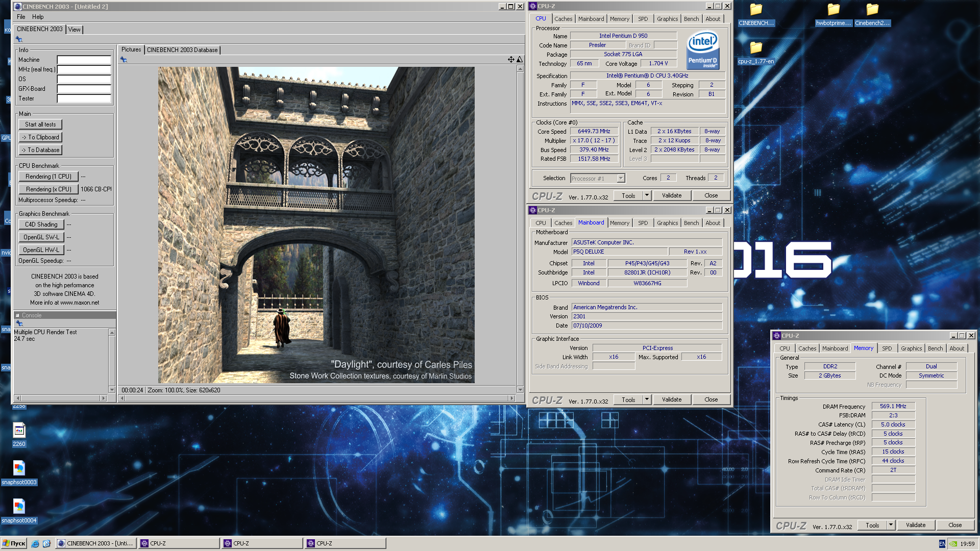Open the File menu in CINEBENCH
980x551 pixels.
(21, 17)
